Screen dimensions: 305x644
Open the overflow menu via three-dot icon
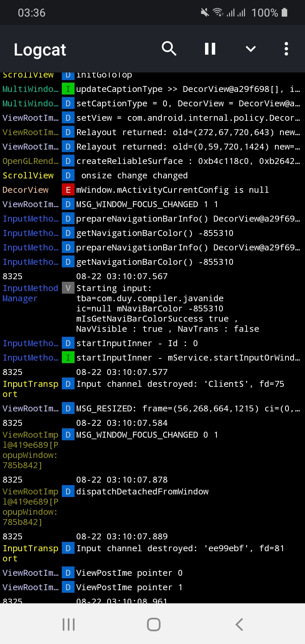point(286,49)
